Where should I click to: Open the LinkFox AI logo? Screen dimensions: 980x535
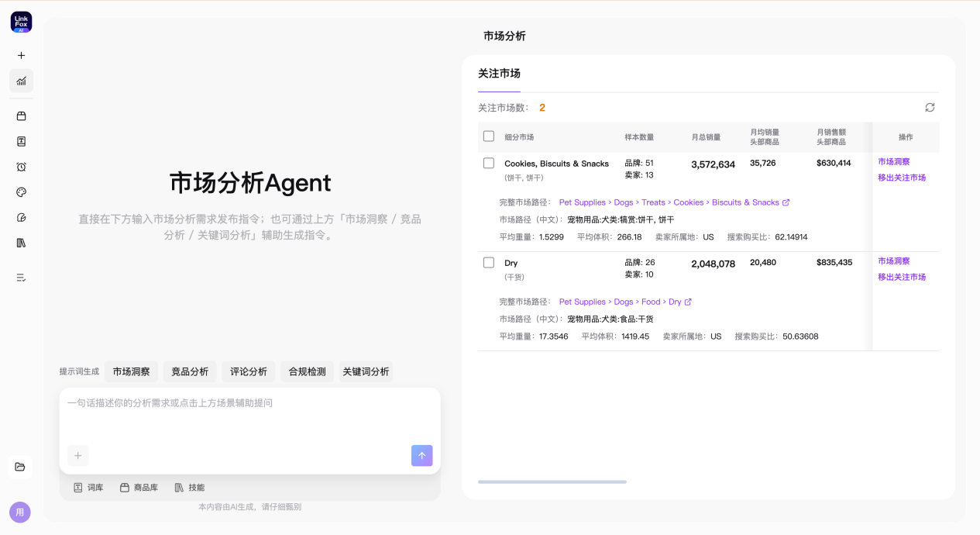[21, 22]
